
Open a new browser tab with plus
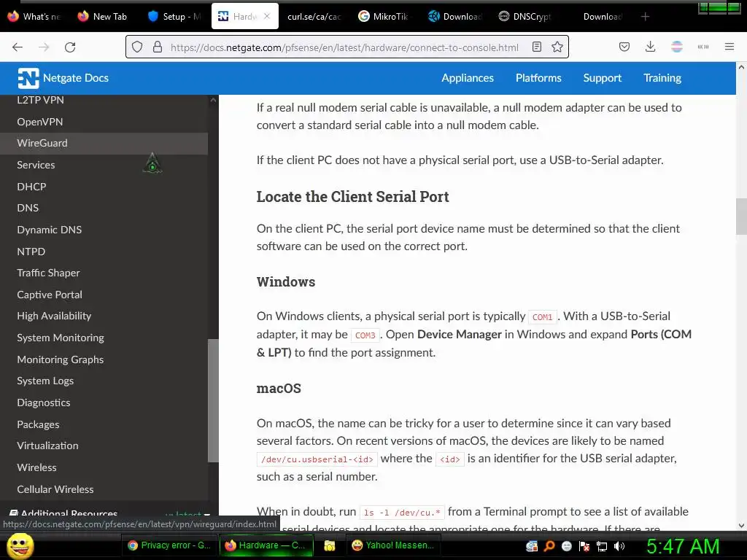(x=645, y=17)
